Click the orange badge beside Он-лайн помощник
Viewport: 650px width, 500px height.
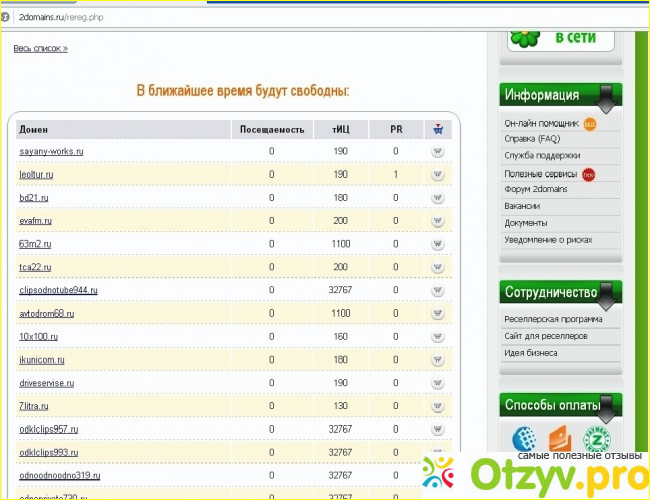click(589, 124)
